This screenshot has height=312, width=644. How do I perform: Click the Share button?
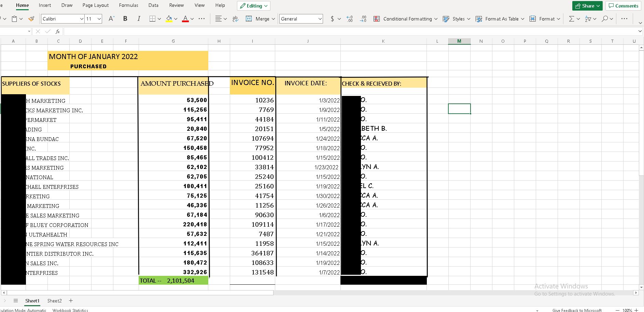click(587, 6)
